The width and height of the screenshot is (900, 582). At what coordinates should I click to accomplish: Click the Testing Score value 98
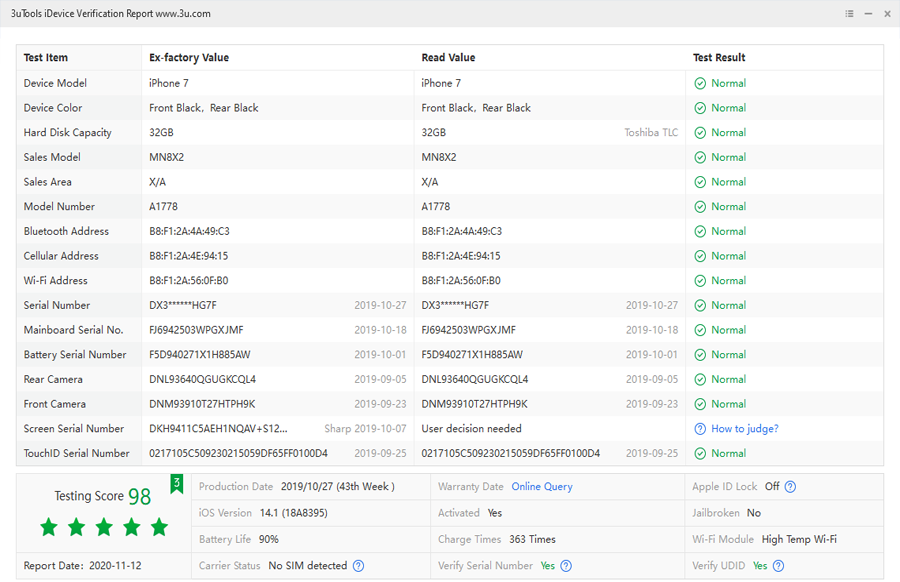[x=139, y=496]
